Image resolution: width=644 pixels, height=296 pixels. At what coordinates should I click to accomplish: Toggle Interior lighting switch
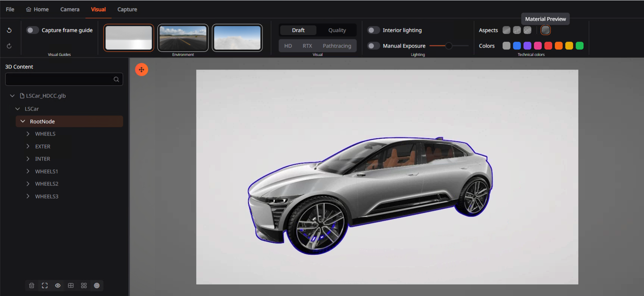point(374,30)
